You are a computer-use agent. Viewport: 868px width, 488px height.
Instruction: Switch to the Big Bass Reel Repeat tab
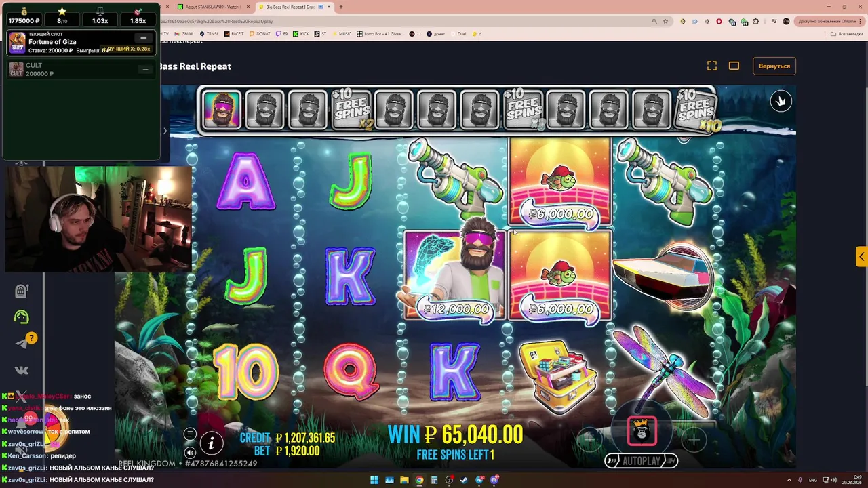pos(297,7)
